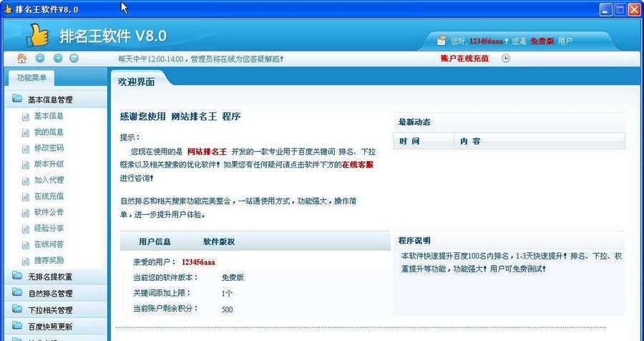644x341 pixels.
Task: Open 推荐奖励 in the sidebar
Action: pyautogui.click(x=49, y=260)
